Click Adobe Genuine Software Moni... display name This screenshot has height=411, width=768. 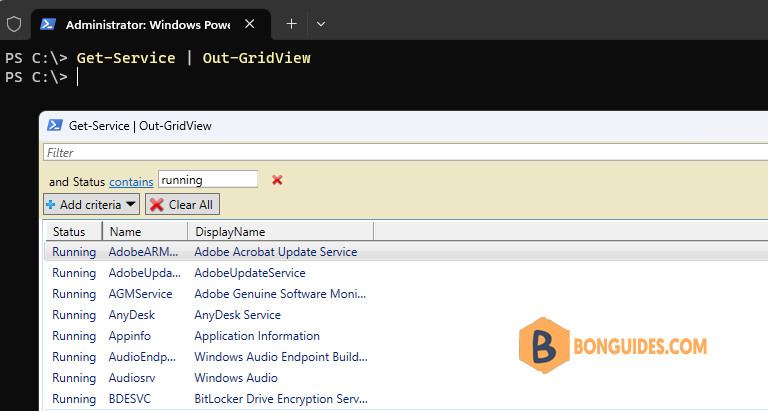tap(280, 294)
